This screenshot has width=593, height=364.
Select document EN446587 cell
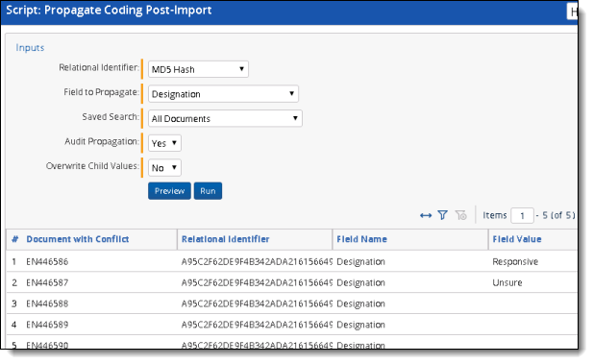click(x=47, y=282)
